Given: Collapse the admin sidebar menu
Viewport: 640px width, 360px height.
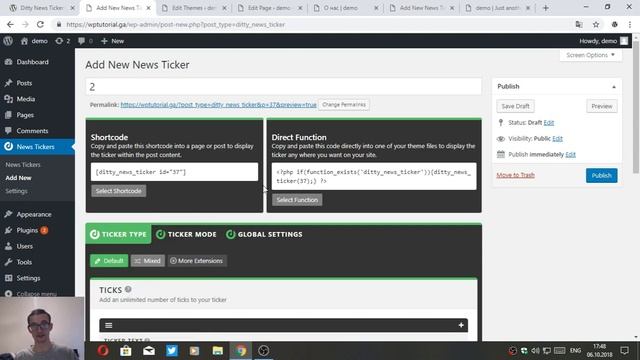Looking at the screenshot, I should pyautogui.click(x=36, y=293).
